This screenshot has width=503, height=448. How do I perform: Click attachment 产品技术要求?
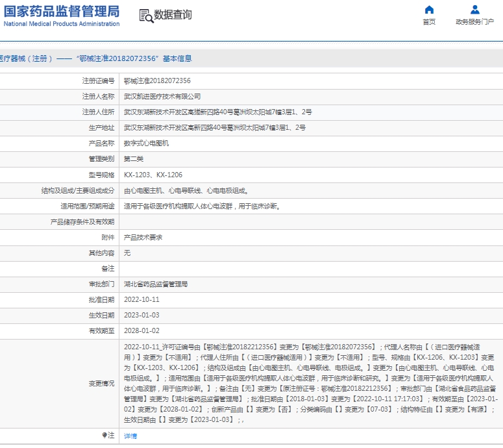tap(143, 238)
